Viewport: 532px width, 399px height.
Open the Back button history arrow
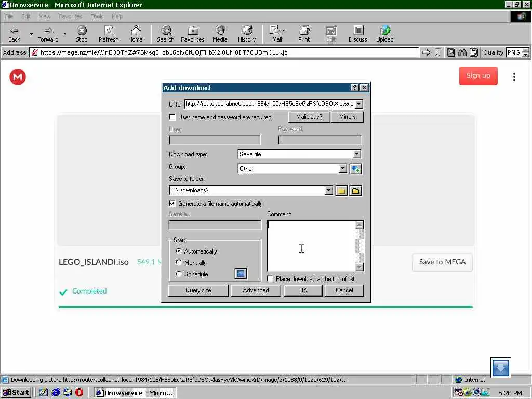point(31,34)
